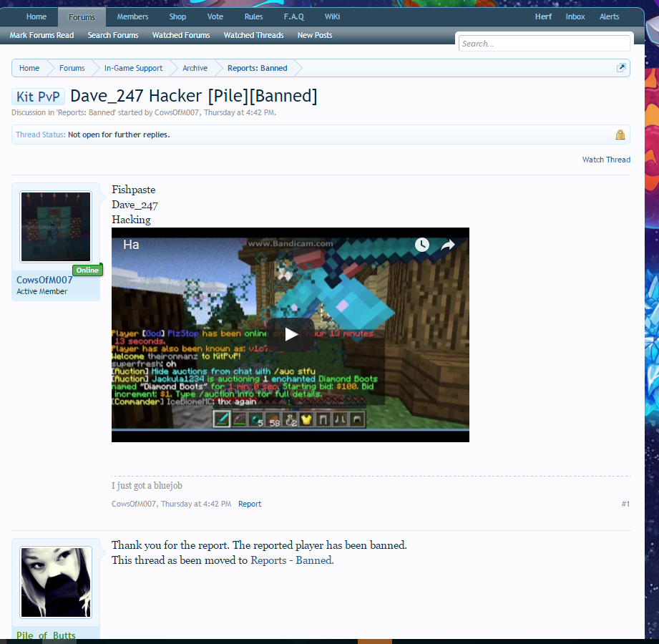This screenshot has width=659, height=644.
Task: Open CowsOfM007 avatar thumbnail
Action: 56,227
